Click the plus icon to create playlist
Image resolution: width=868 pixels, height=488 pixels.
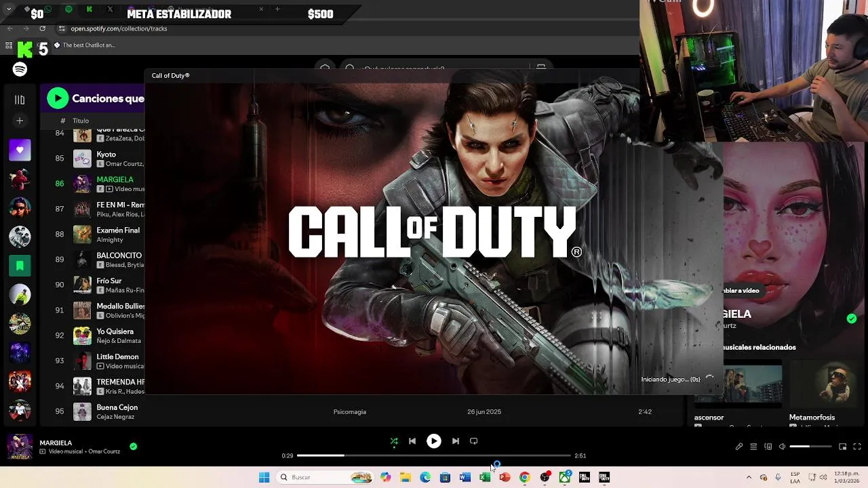click(x=20, y=121)
